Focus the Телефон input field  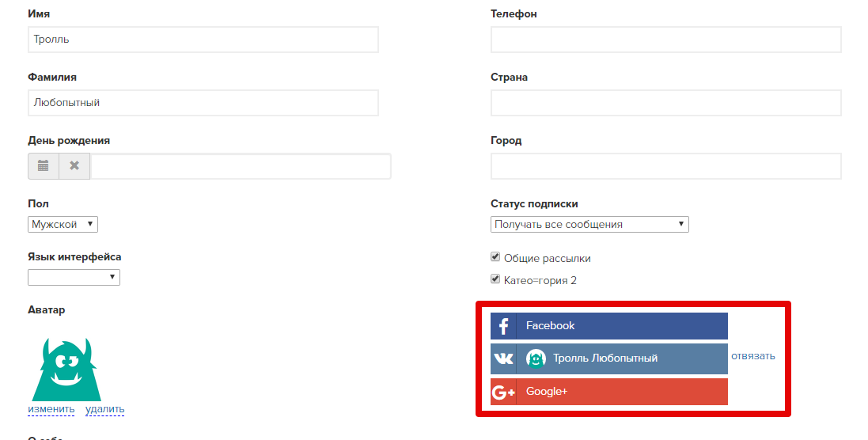pyautogui.click(x=666, y=40)
